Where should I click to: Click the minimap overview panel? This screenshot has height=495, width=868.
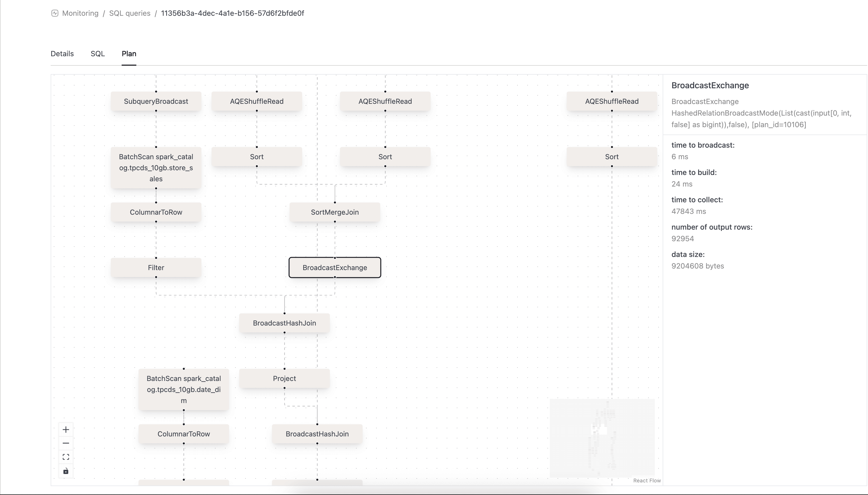[602, 438]
